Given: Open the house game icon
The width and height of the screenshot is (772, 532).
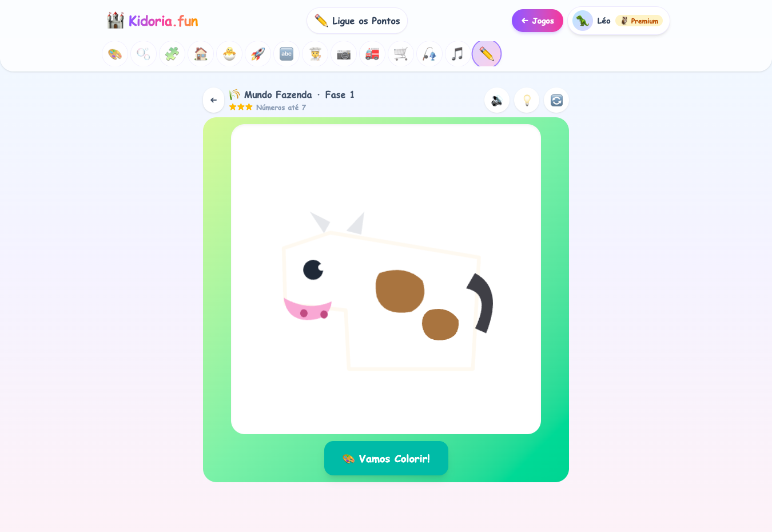Looking at the screenshot, I should coord(201,54).
